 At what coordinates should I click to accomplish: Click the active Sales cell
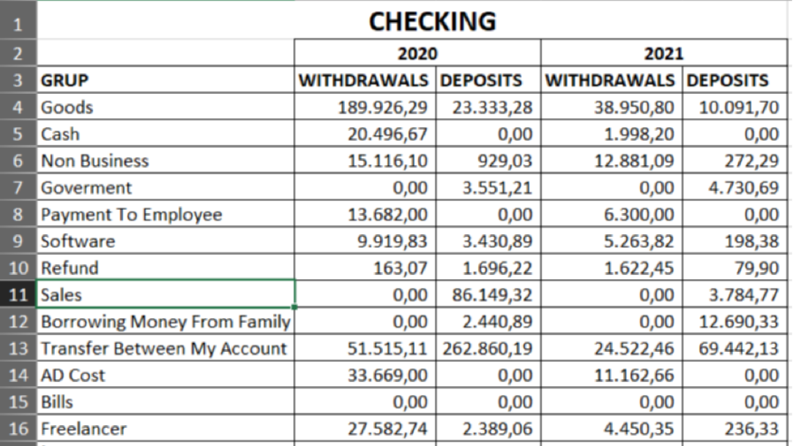pos(165,294)
